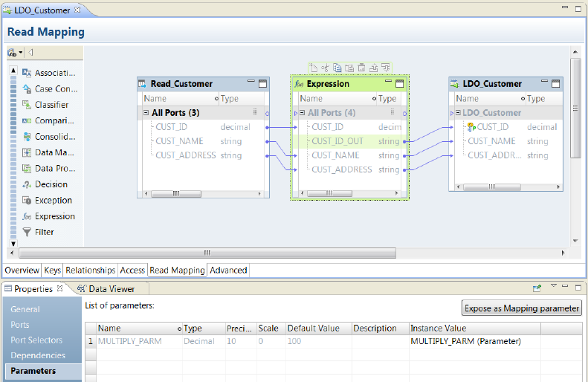Select Data Masking transformation in palette
This screenshot has height=382, width=588.
pyautogui.click(x=48, y=152)
